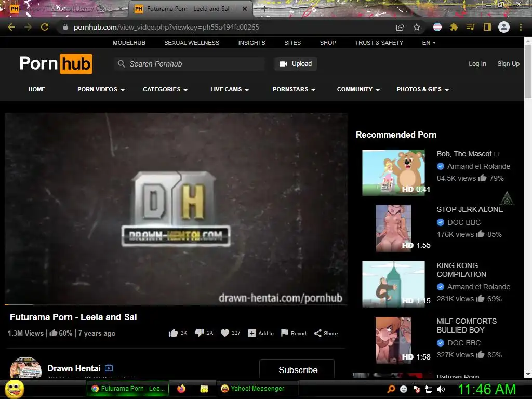Open the file folder taskbar icon
The height and width of the screenshot is (399, 532).
point(204,389)
